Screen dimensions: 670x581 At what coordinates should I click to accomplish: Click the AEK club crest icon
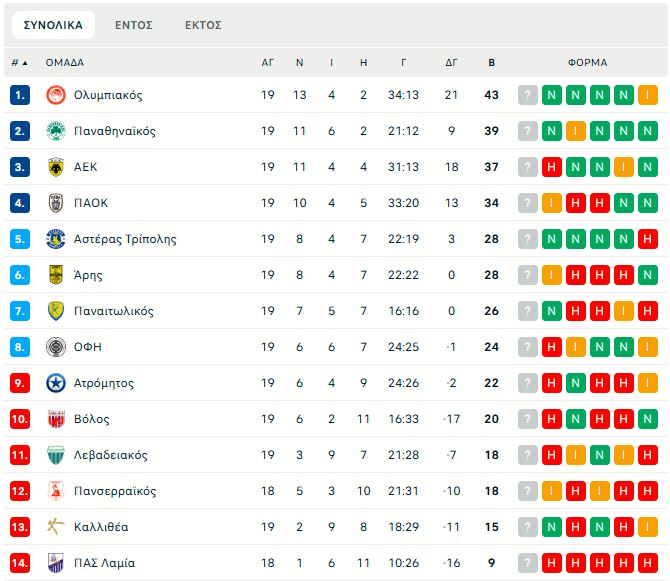(x=56, y=167)
